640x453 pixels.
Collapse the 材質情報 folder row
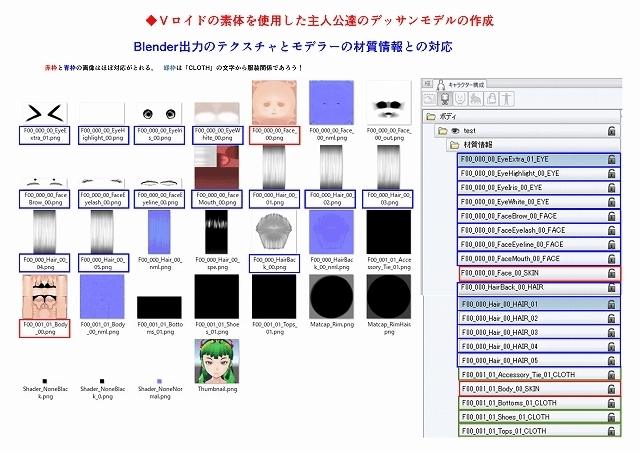[x=533, y=145]
